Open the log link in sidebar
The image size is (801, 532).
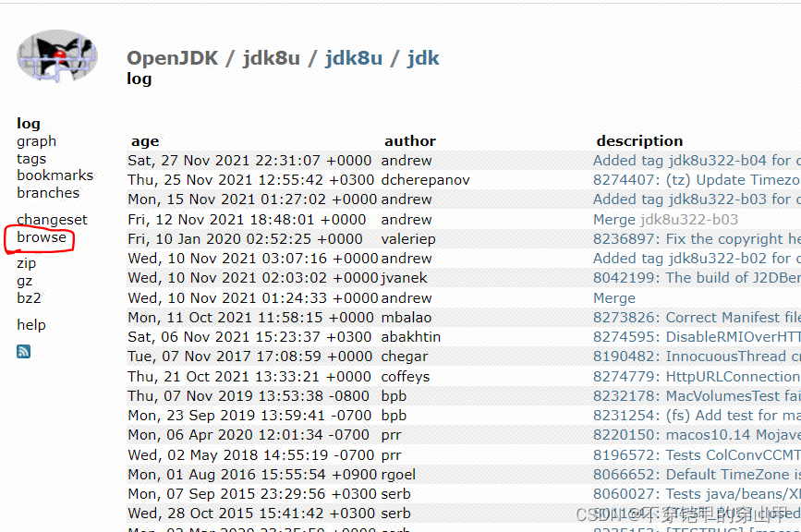pyautogui.click(x=30, y=123)
